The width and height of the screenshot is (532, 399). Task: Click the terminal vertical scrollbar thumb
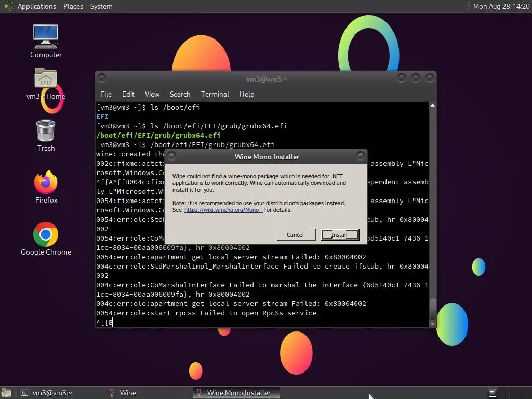coord(433,309)
